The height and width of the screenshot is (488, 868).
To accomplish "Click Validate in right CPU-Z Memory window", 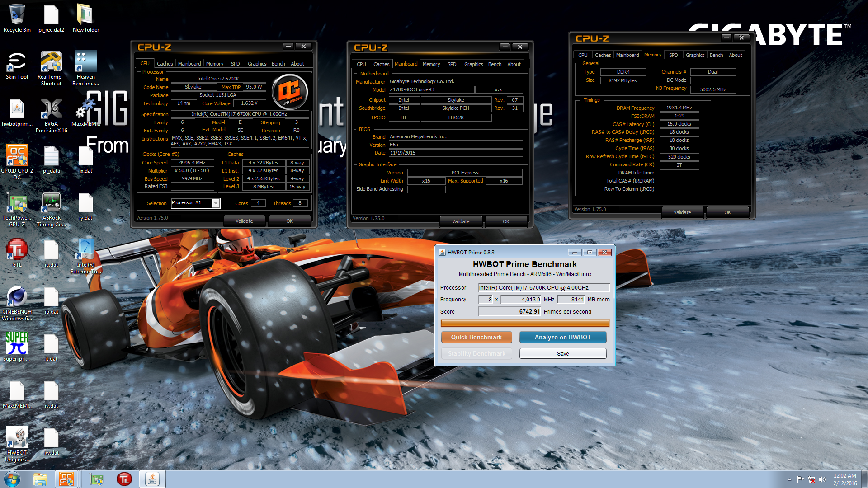I will click(682, 212).
